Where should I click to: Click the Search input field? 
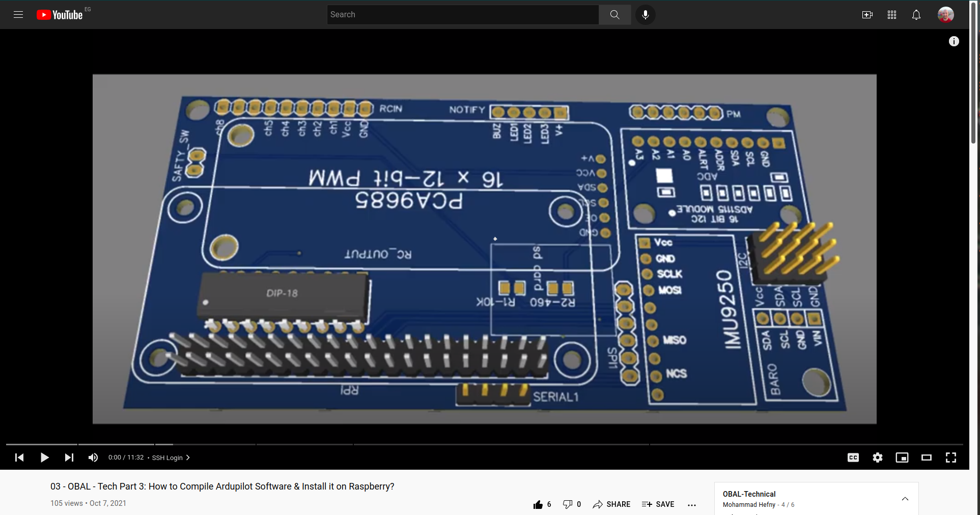tap(463, 15)
